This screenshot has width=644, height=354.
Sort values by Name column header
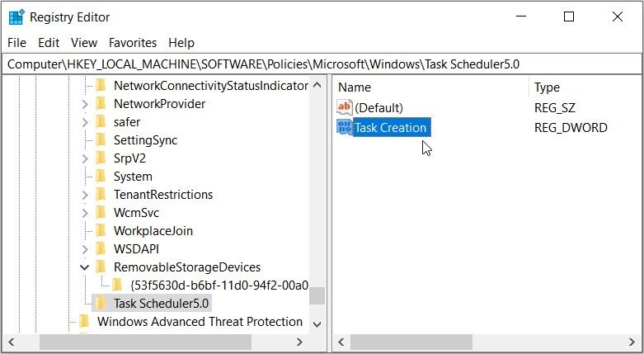click(x=429, y=87)
